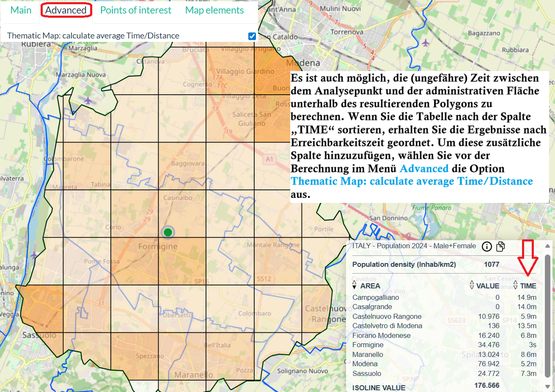
Task: Click the airplane icon east of Torrenova
Action: (x=426, y=43)
